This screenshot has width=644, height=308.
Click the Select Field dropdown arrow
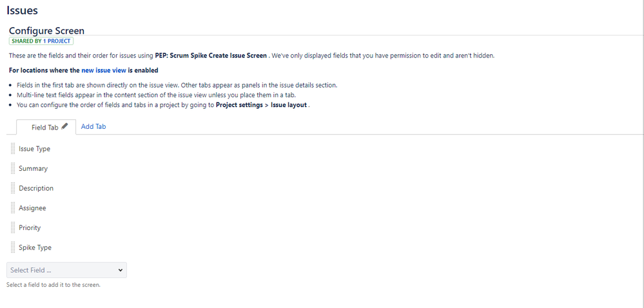click(120, 270)
